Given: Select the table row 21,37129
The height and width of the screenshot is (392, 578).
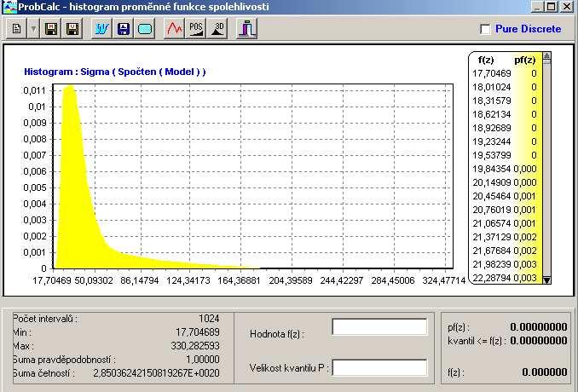Looking at the screenshot, I should [505, 237].
